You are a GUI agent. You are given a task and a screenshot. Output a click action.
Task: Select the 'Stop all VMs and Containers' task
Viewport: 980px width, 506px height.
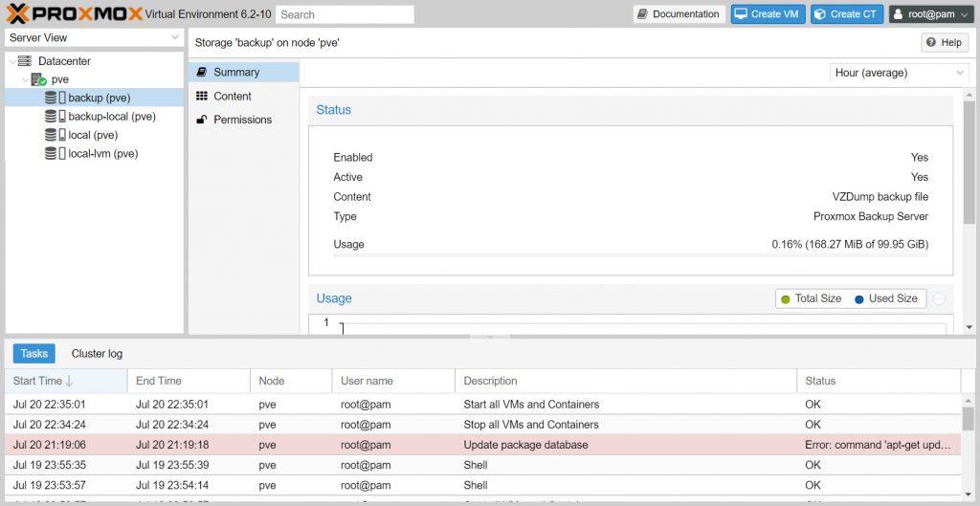click(482, 425)
